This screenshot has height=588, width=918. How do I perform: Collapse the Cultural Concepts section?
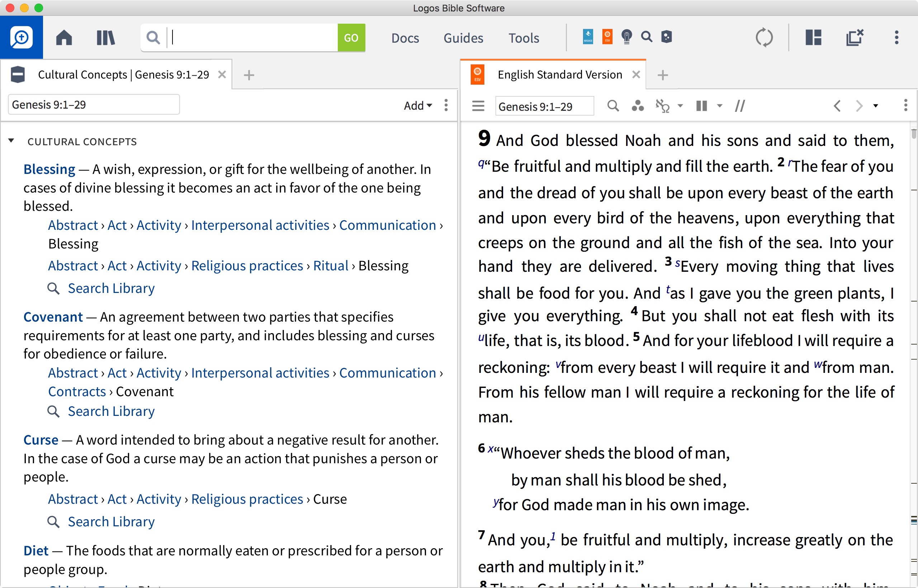11,141
